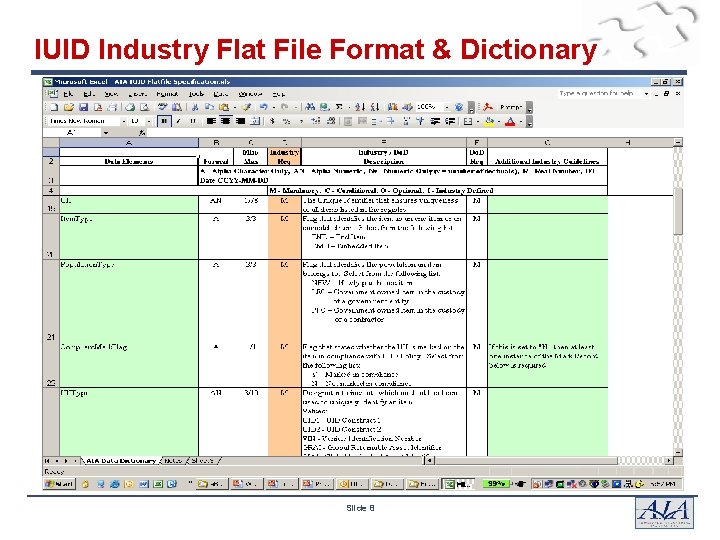720x540 pixels.
Task: Switch to the Sheet3 tab
Action: pyautogui.click(x=202, y=460)
